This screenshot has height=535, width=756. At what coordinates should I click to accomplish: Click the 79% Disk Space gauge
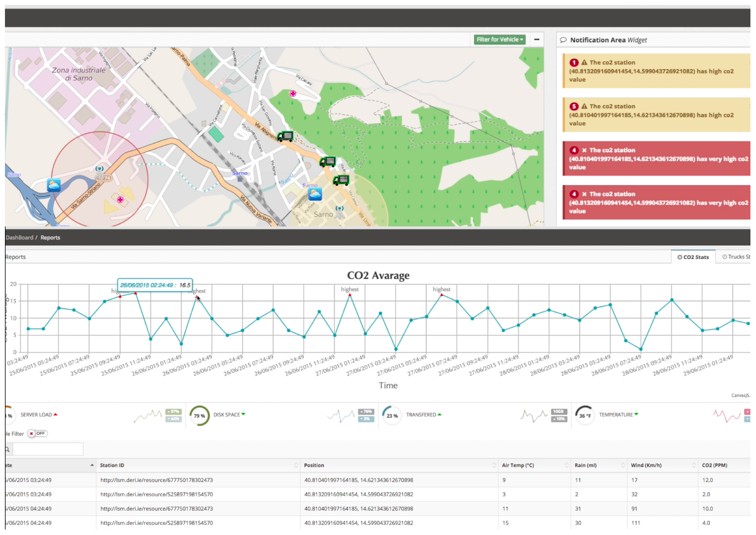(199, 416)
